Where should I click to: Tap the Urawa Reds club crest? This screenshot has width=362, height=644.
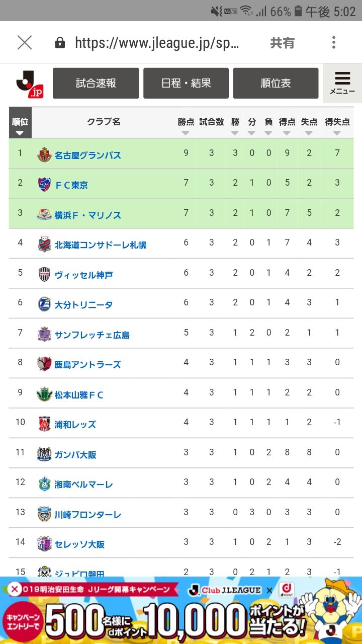[44, 424]
